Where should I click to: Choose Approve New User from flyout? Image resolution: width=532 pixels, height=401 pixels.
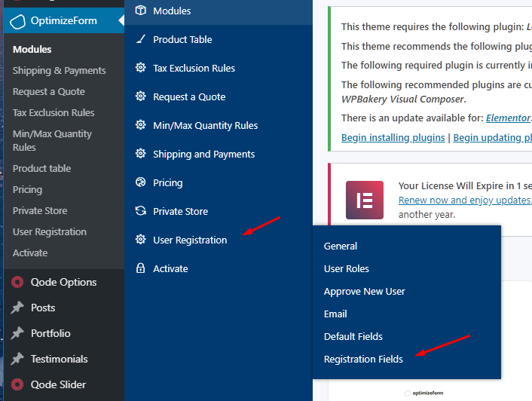(365, 292)
